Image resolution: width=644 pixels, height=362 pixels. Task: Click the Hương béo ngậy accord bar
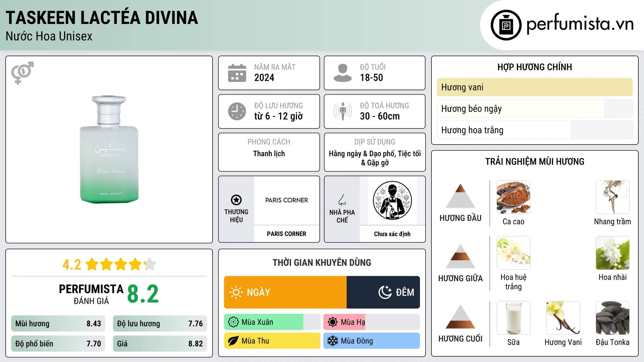click(535, 108)
